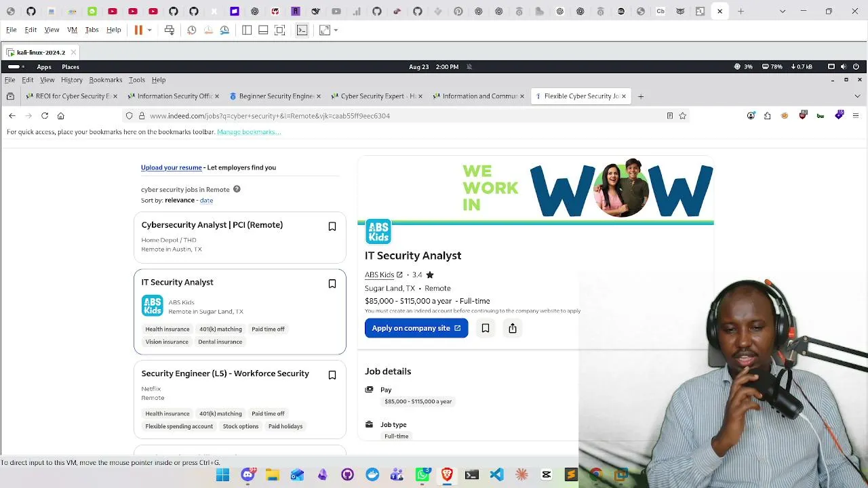Save the job using the bookmark button beside Apply
Viewport: 868px width, 488px height.
point(486,328)
